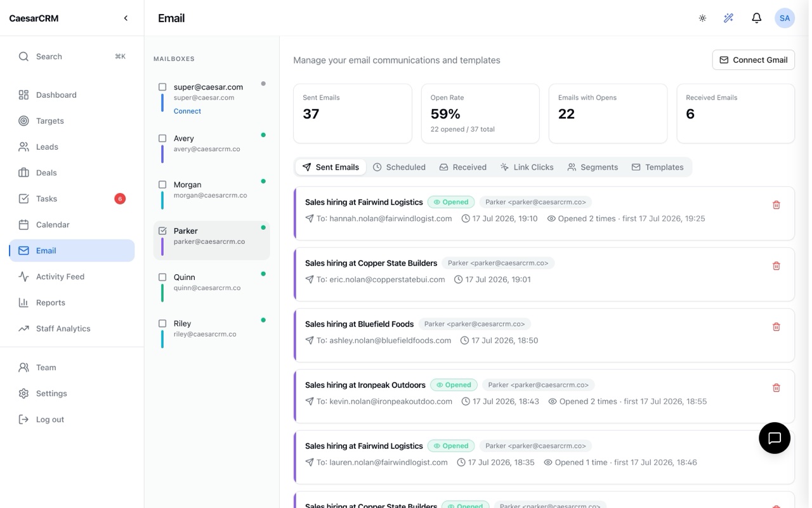The height and width of the screenshot is (508, 812).
Task: Click the Settings gear icon
Action: pyautogui.click(x=23, y=394)
